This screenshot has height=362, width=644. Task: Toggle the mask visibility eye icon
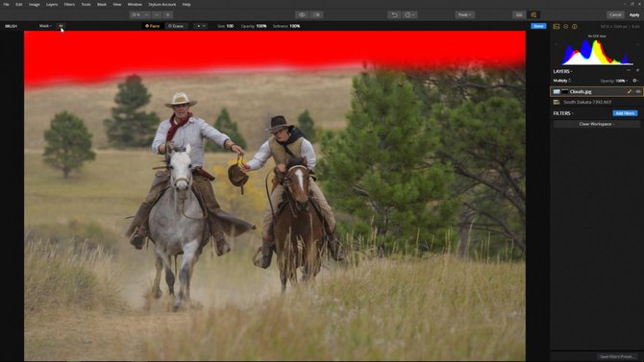[61, 26]
